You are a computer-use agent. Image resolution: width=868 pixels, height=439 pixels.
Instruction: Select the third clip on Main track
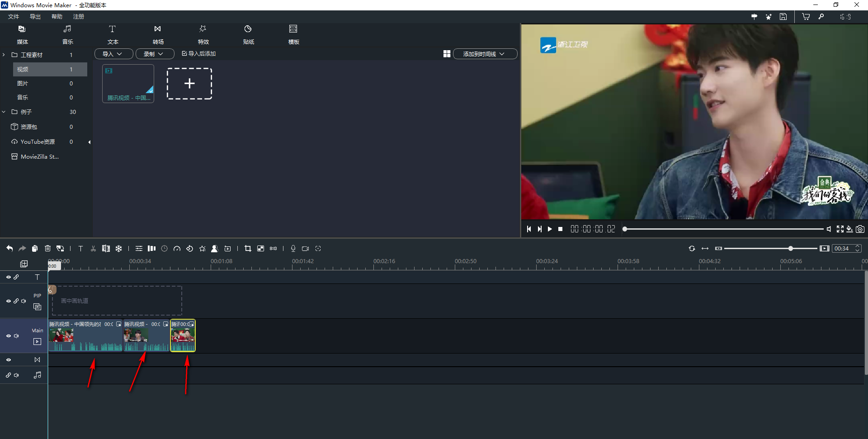[183, 336]
